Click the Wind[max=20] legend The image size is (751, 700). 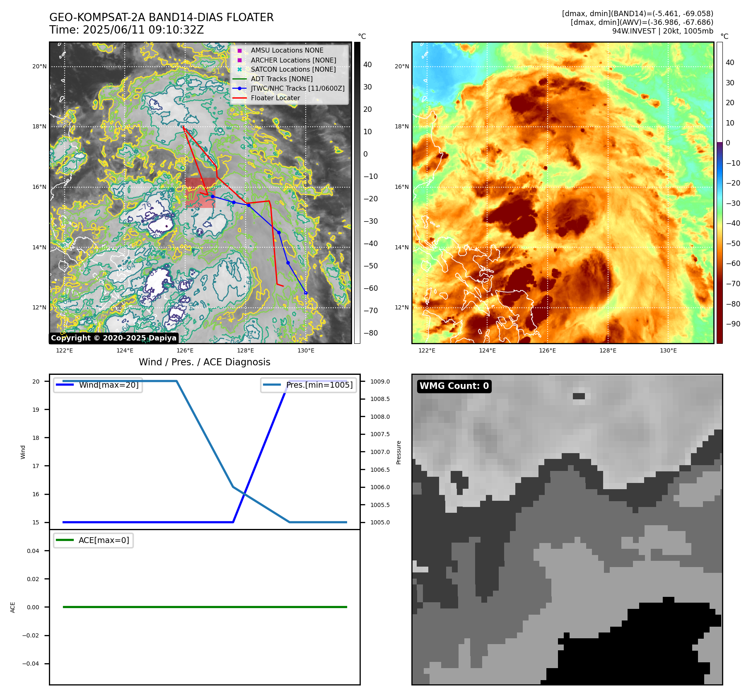click(x=98, y=385)
